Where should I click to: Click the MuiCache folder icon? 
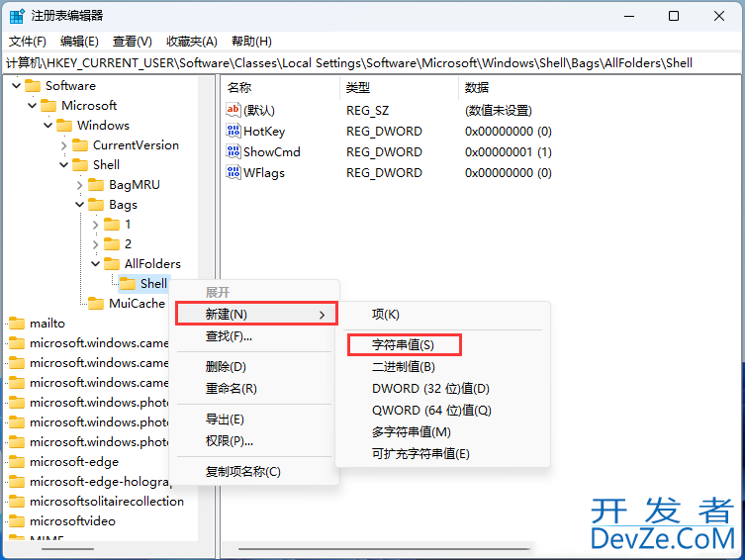tap(96, 304)
